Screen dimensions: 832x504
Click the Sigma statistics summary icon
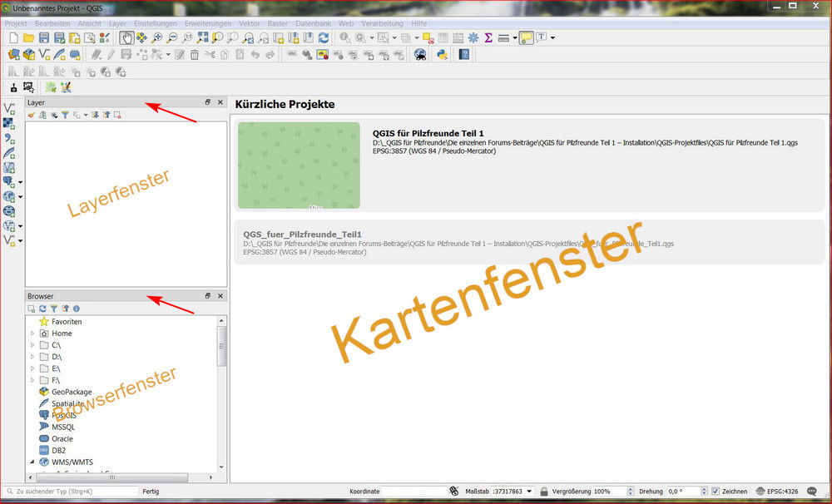pyautogui.click(x=488, y=38)
